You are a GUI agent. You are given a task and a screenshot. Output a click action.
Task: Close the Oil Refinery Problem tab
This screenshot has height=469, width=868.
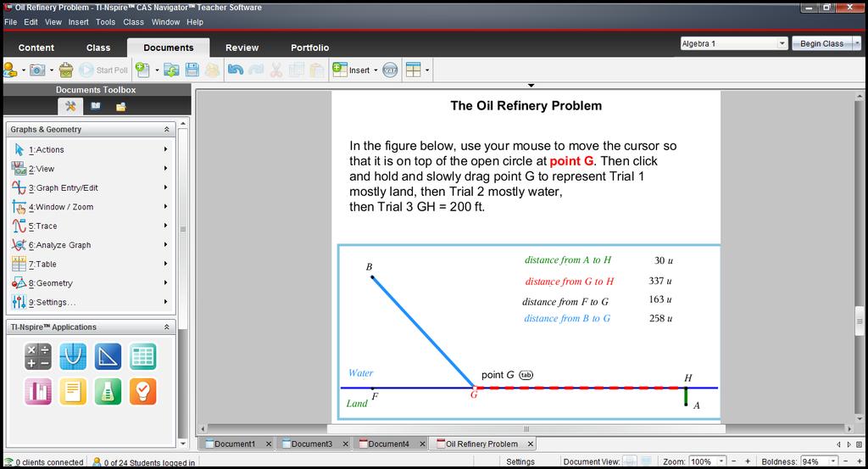[530, 444]
